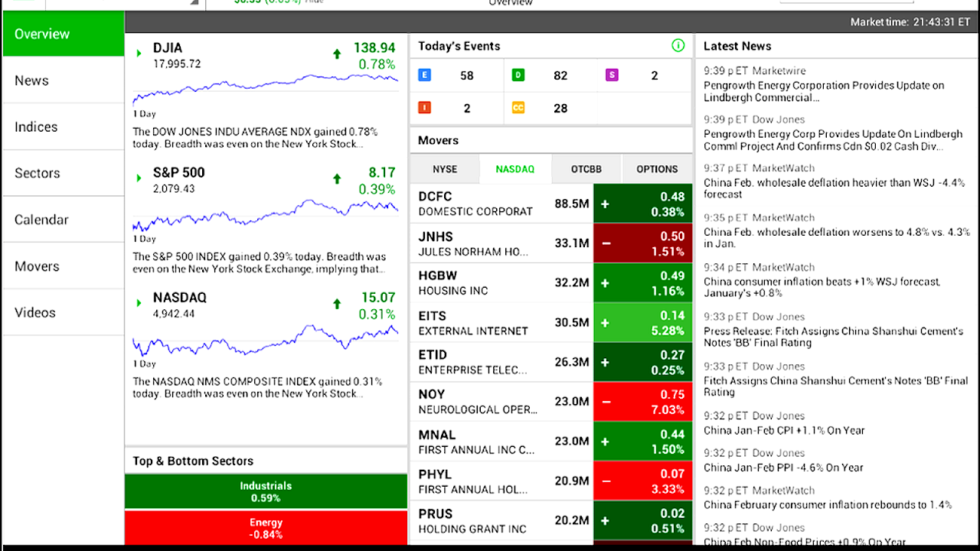Click the plus icon on the MNAL row
980x551 pixels.
point(605,442)
